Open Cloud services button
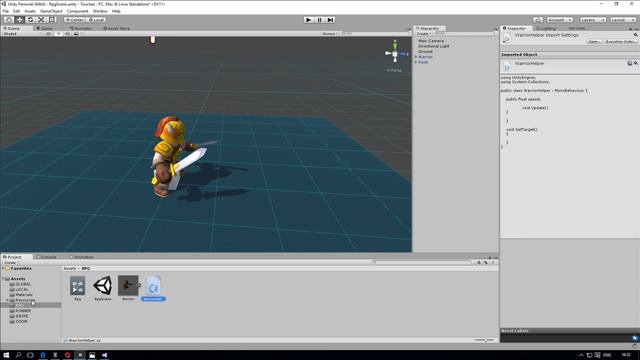The image size is (640, 360). (x=538, y=20)
